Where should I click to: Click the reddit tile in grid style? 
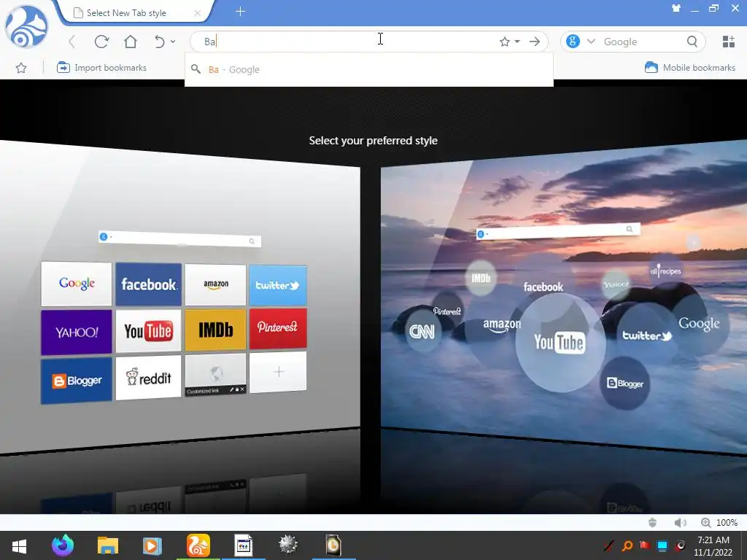coord(149,378)
